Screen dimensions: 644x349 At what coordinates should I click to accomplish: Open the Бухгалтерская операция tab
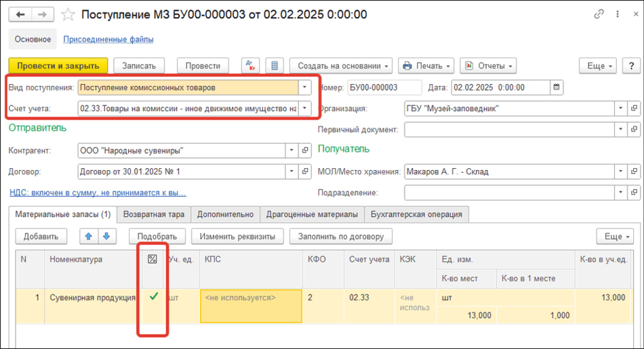pyautogui.click(x=417, y=214)
